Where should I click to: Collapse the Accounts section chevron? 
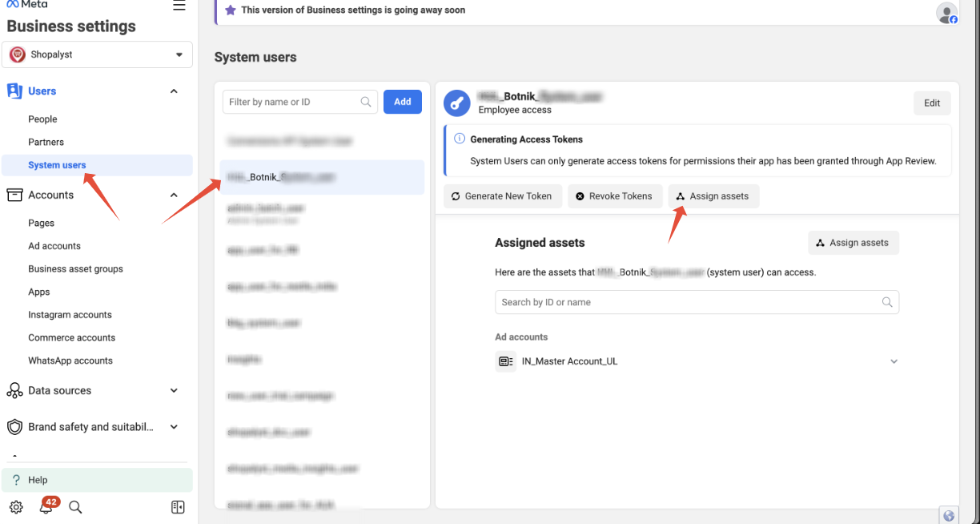pyautogui.click(x=174, y=195)
